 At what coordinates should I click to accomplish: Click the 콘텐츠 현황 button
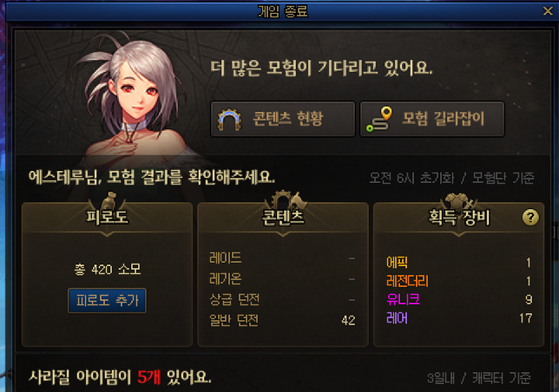coord(283,119)
